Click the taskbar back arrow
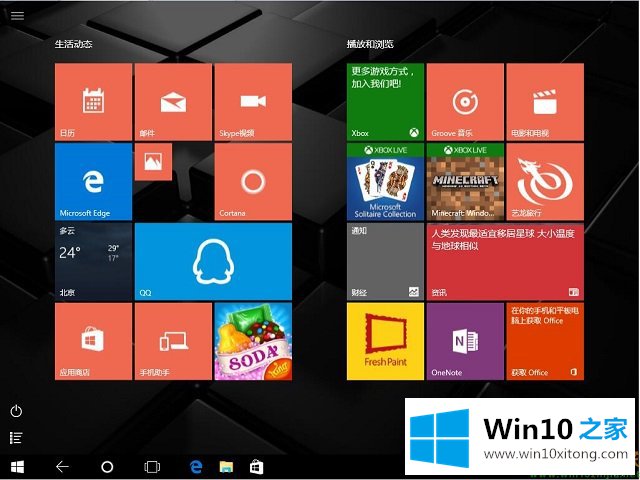Screen dimensions: 640x480 pos(62,467)
